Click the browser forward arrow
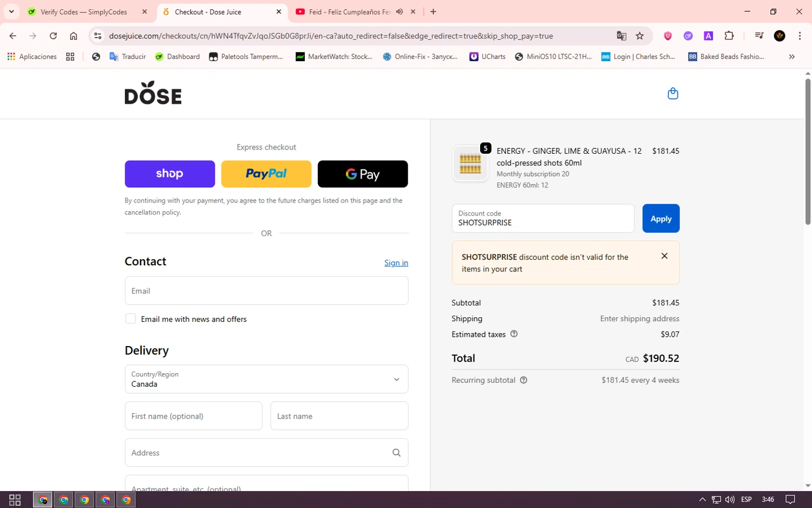Image resolution: width=812 pixels, height=508 pixels. tap(33, 36)
